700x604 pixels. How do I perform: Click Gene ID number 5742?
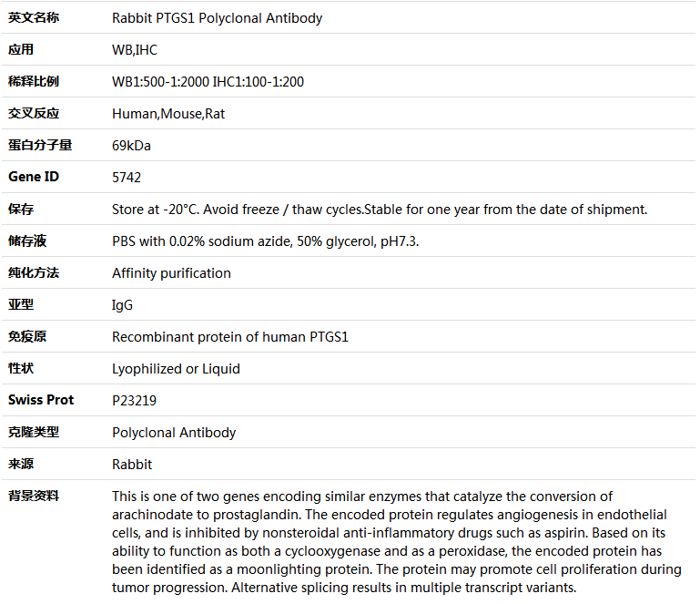coord(127,178)
